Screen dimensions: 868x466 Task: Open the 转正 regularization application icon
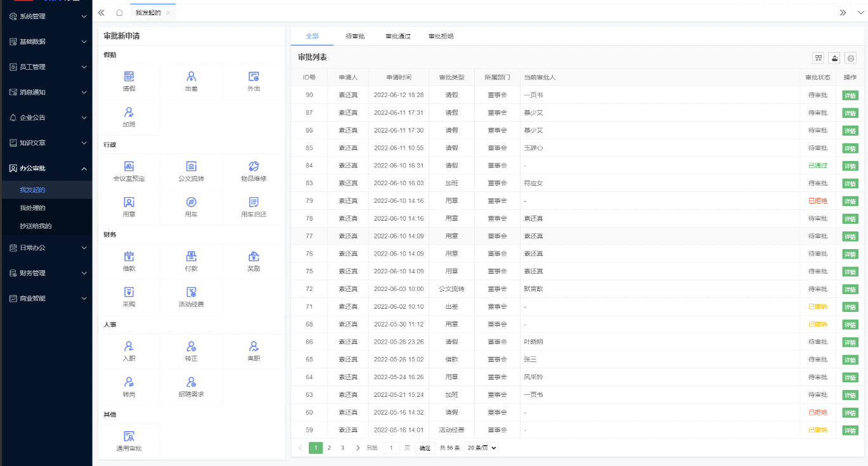[x=191, y=346]
